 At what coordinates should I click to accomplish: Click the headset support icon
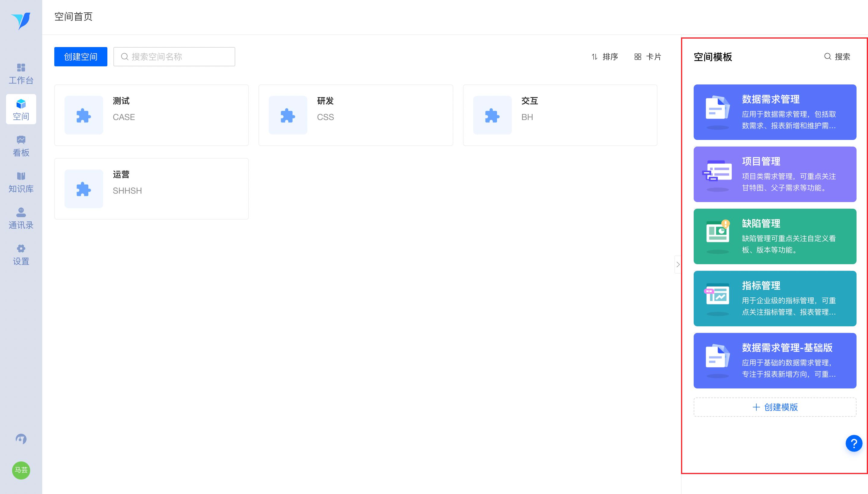click(x=21, y=439)
